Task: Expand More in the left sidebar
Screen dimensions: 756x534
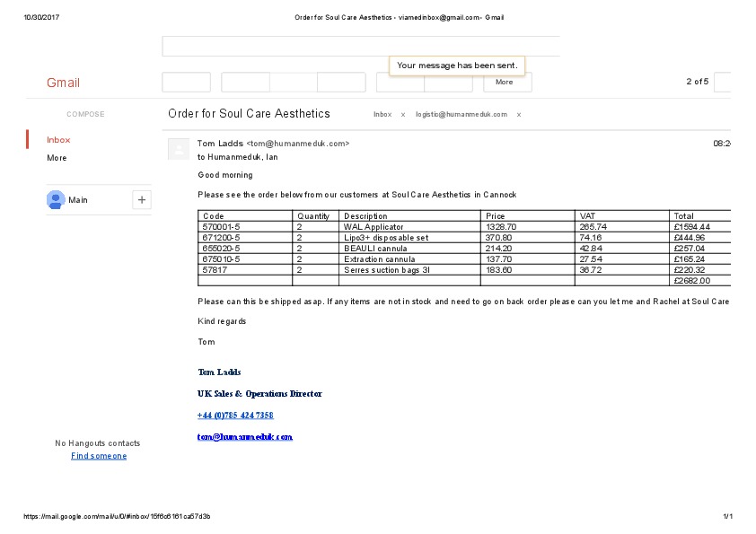Action: pyautogui.click(x=57, y=158)
